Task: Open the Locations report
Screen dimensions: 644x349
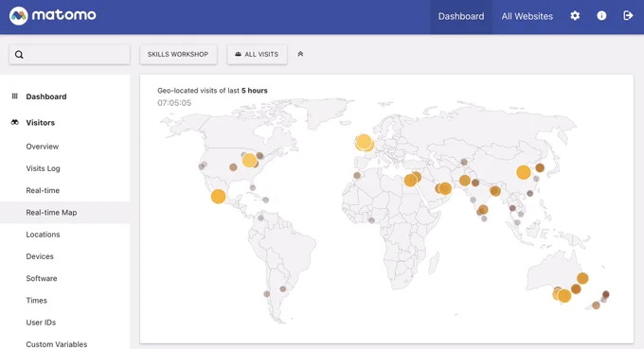Action: click(44, 235)
